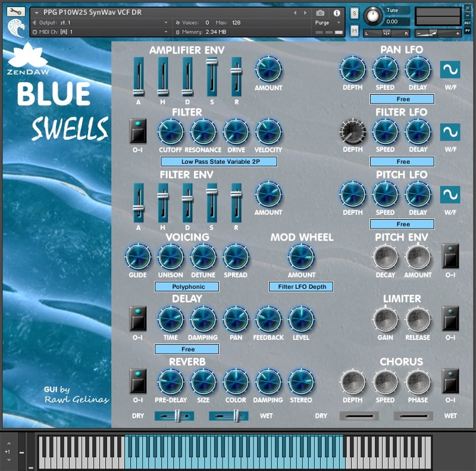Viewport: 476px width, 471px height.
Task: Open the Low Pass State Variable 2P menu
Action: point(218,161)
